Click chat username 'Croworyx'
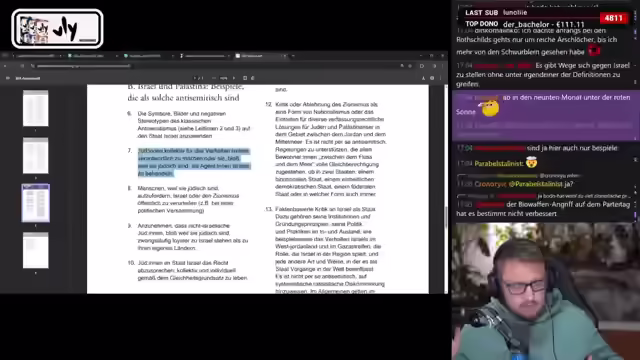 (490, 184)
